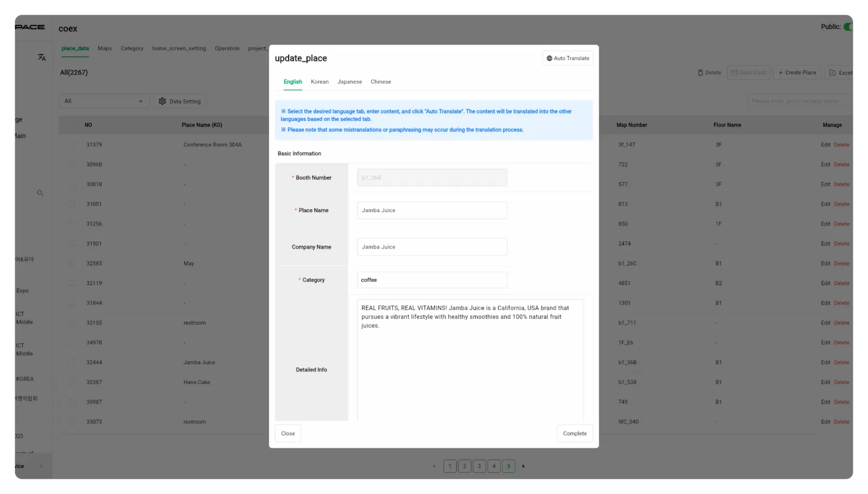Go to page 4

(x=494, y=466)
